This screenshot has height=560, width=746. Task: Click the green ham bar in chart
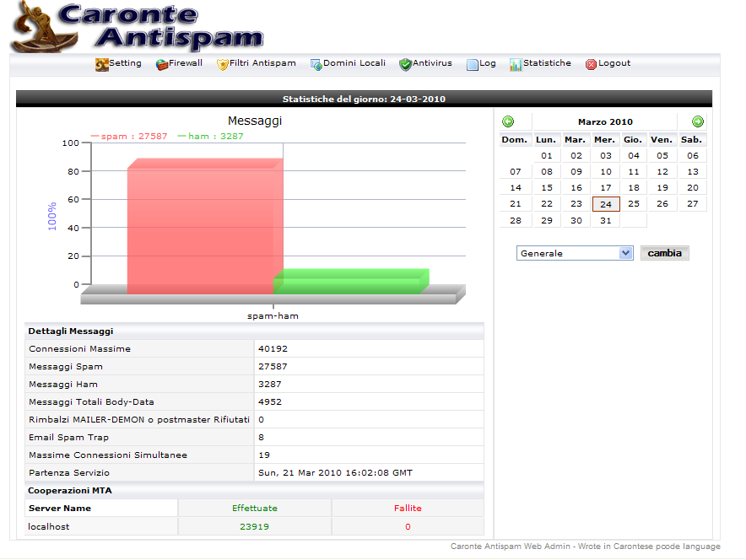coord(350,283)
